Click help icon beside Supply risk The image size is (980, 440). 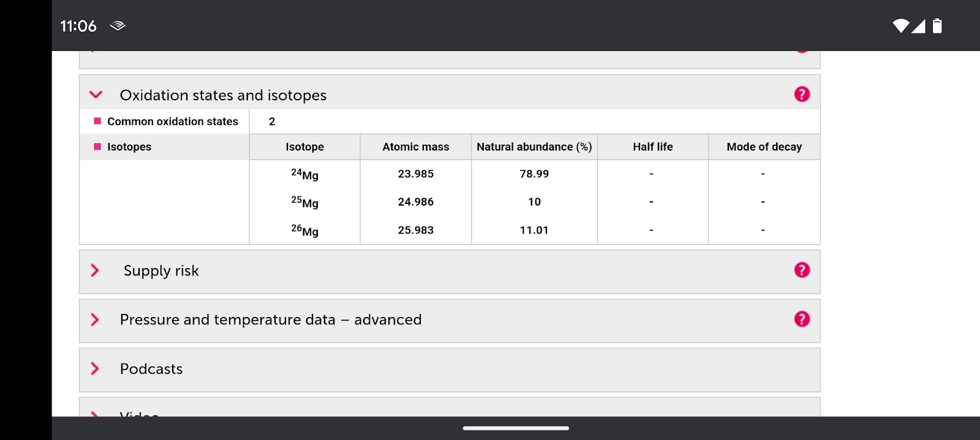802,270
